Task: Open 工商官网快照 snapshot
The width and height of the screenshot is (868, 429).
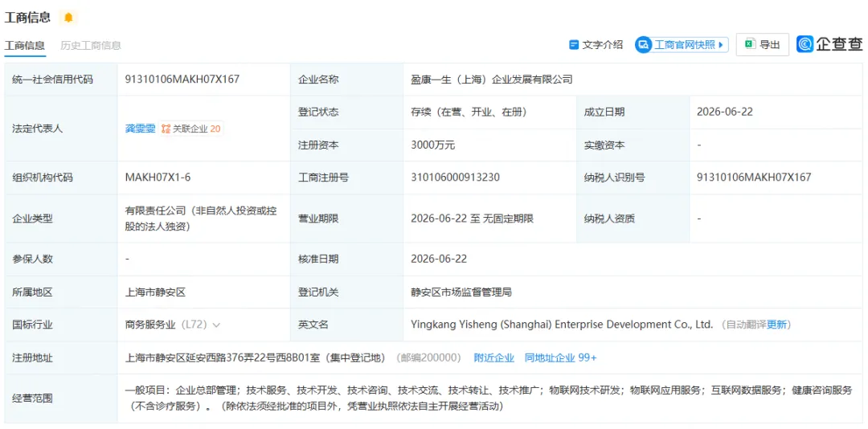Action: 681,45
